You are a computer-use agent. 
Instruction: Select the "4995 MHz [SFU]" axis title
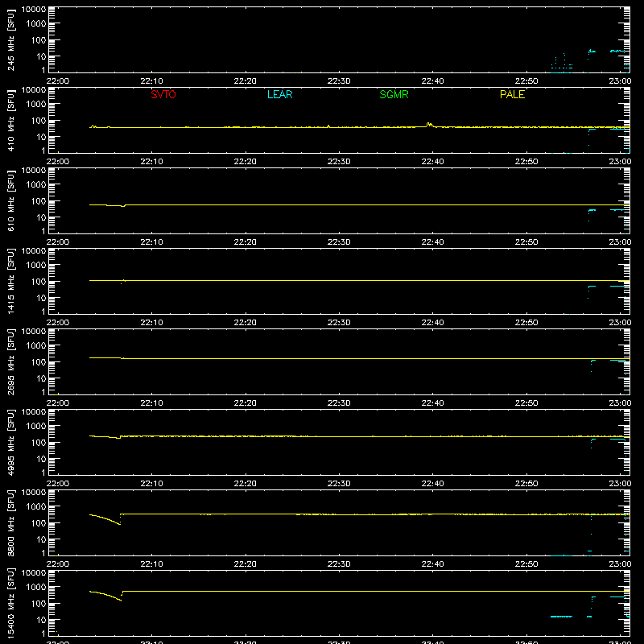pos(10,442)
